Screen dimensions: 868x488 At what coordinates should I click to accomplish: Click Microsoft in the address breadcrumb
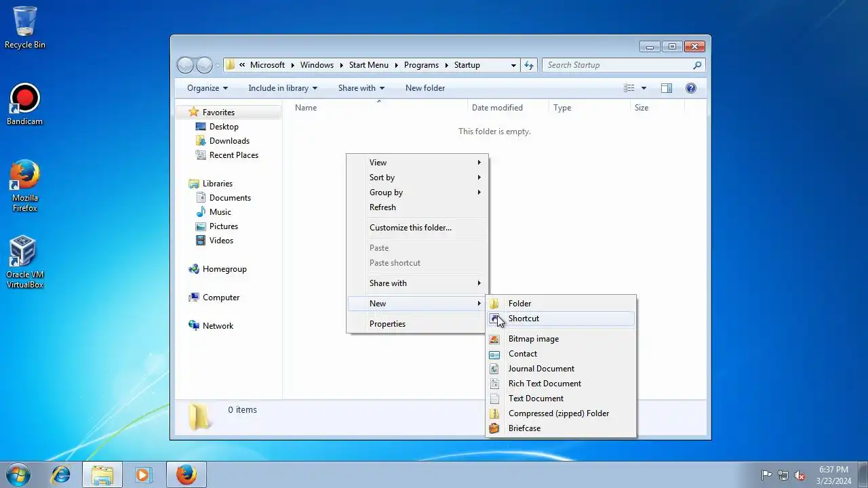point(267,65)
